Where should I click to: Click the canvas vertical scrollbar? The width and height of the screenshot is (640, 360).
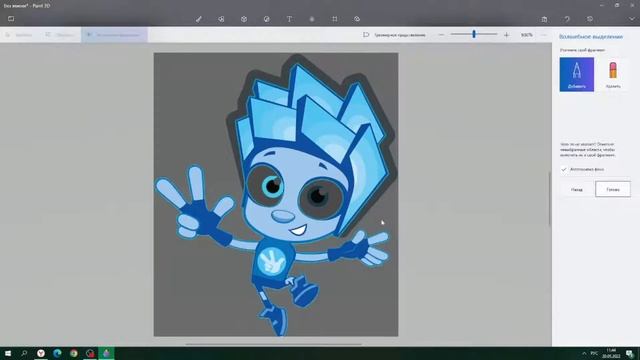549,198
